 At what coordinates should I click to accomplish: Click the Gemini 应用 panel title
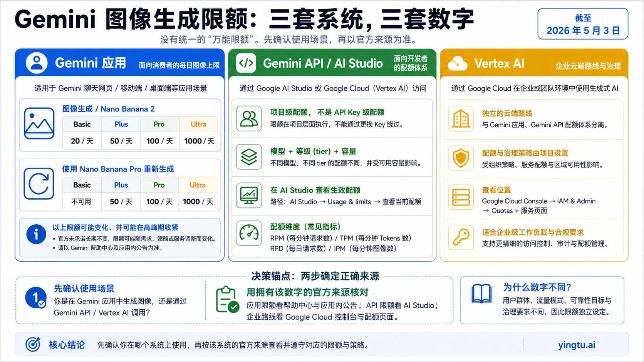pos(91,63)
